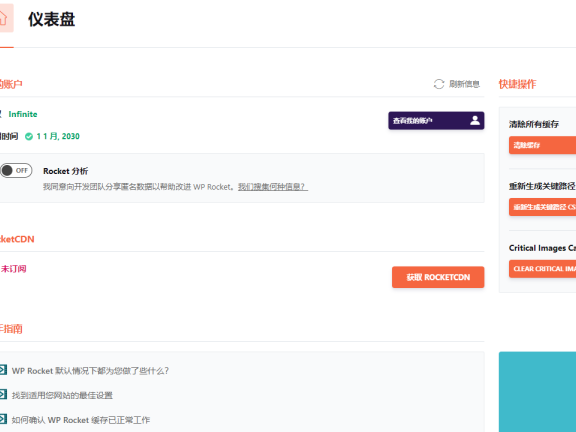Screen dimensions: 576x432
Task: Open the 我们搜集何种信息? link
Action: (273, 187)
